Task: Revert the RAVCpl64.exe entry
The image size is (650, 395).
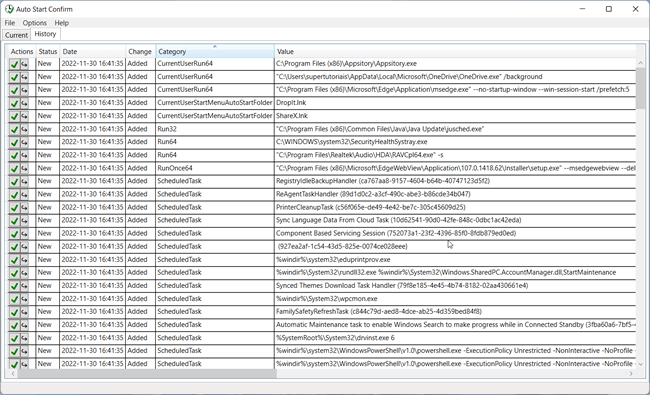Action: click(x=24, y=155)
